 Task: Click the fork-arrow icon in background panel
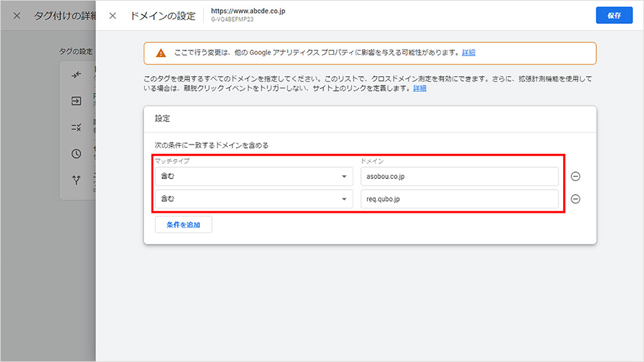(76, 180)
